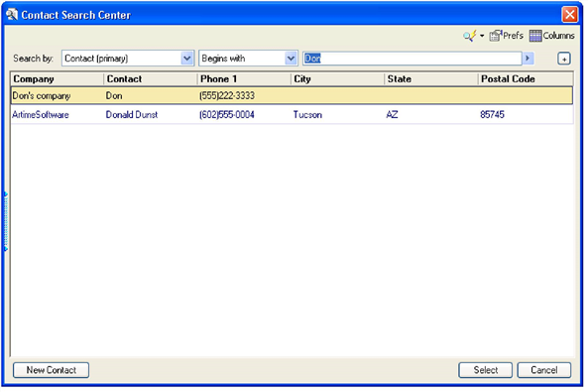Open Prefs settings
This screenshot has height=392, width=588.
pos(507,36)
